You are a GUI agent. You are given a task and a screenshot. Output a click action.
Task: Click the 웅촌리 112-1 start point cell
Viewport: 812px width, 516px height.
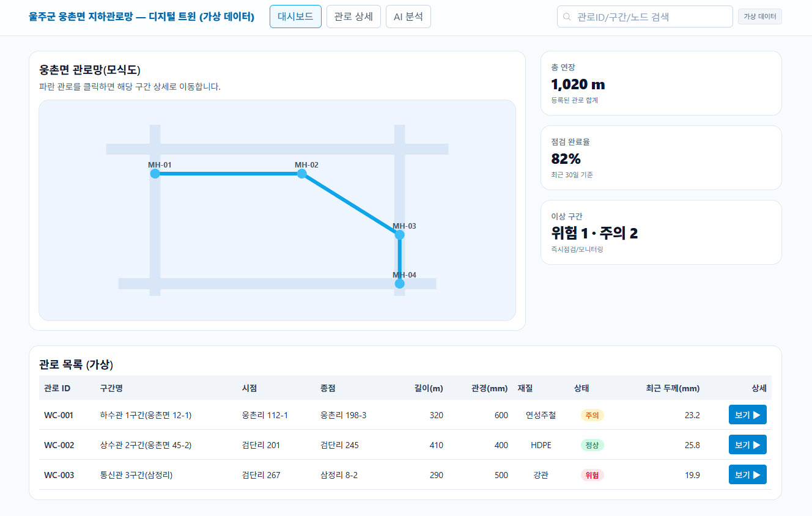pyautogui.click(x=265, y=415)
